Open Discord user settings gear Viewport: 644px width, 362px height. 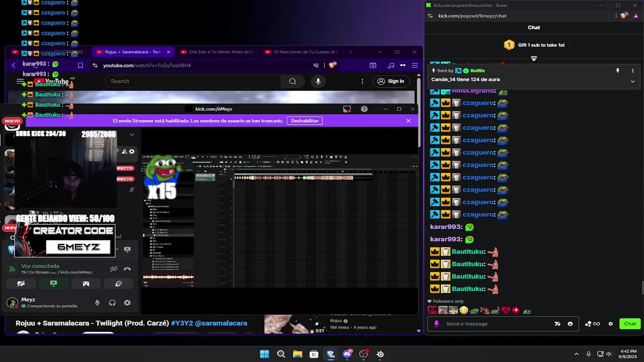click(x=127, y=303)
